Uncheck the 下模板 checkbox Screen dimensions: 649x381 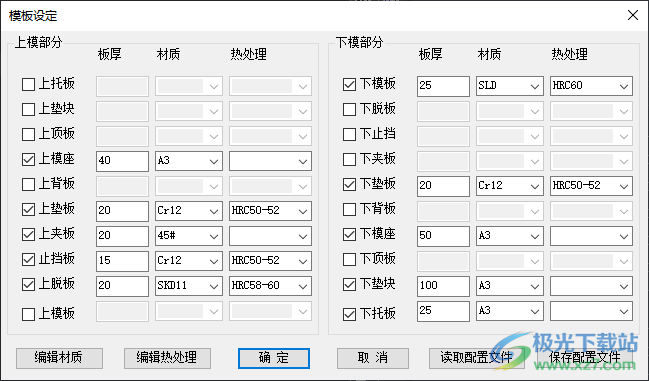349,84
